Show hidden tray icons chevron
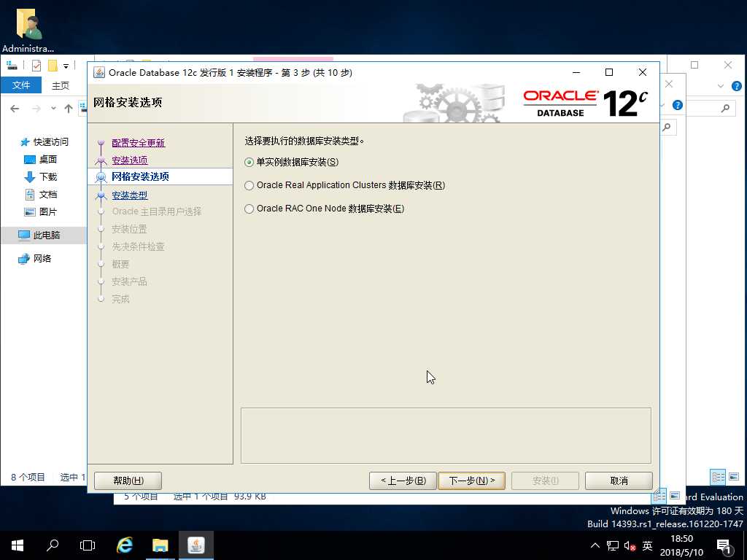The width and height of the screenshot is (747, 560). pos(595,545)
